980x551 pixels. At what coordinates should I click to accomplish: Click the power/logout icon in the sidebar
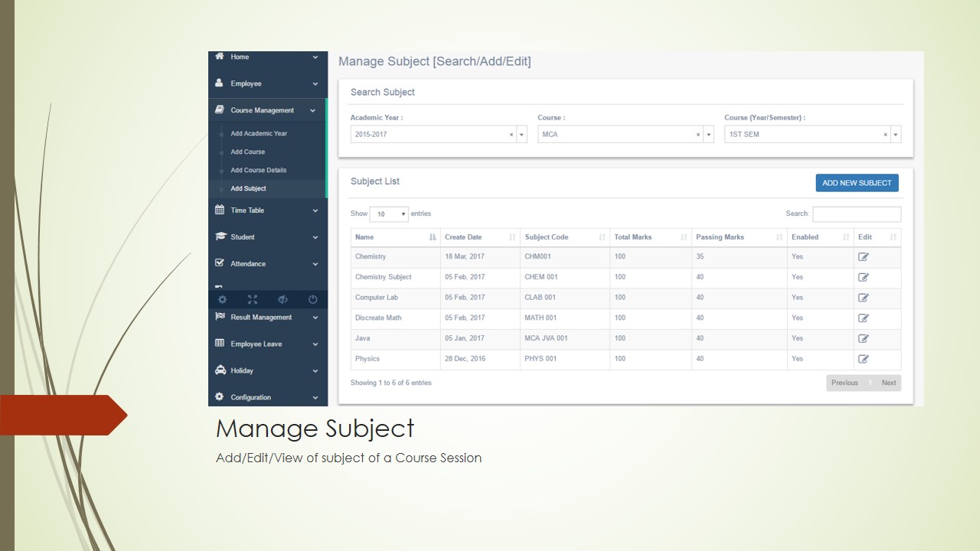point(312,299)
